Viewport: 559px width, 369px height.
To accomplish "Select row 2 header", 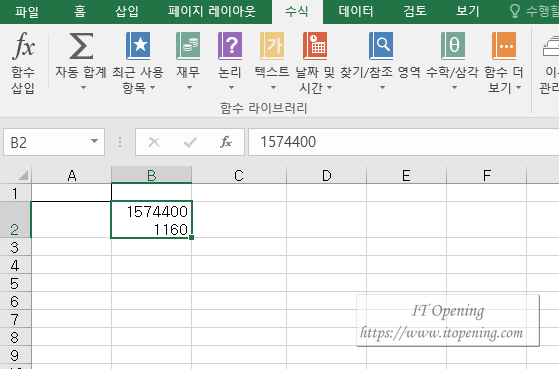I will (x=15, y=220).
